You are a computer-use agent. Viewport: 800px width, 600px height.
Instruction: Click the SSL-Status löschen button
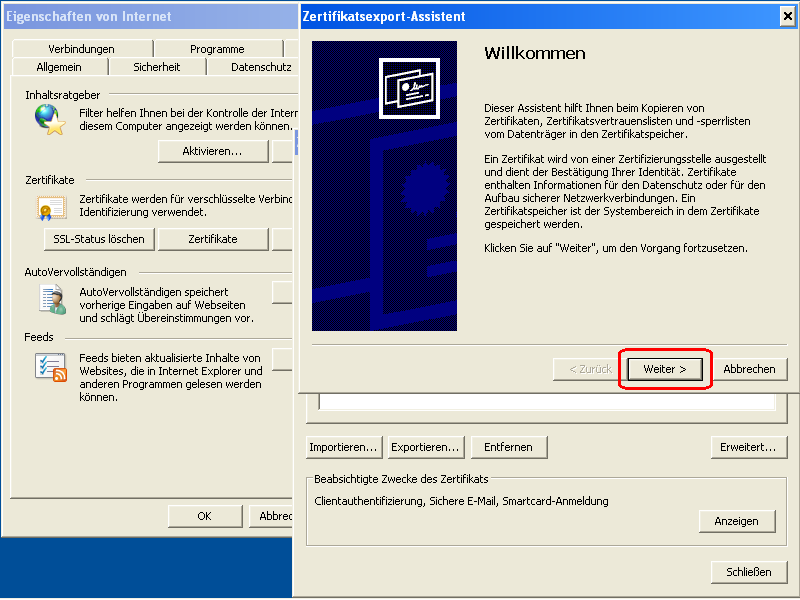[x=98, y=238]
